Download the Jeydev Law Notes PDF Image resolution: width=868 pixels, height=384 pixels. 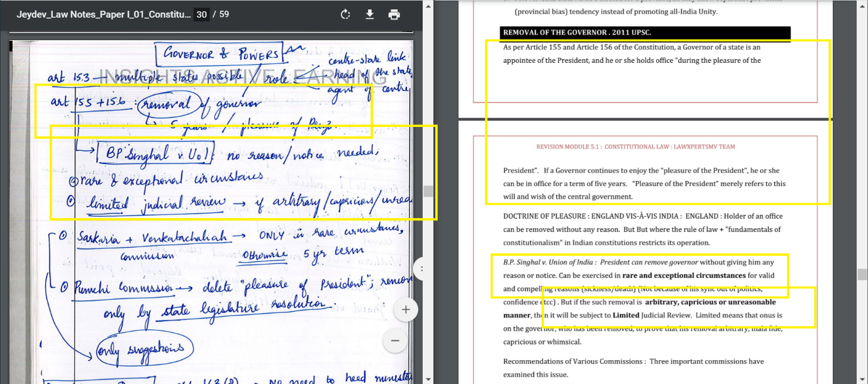click(370, 14)
